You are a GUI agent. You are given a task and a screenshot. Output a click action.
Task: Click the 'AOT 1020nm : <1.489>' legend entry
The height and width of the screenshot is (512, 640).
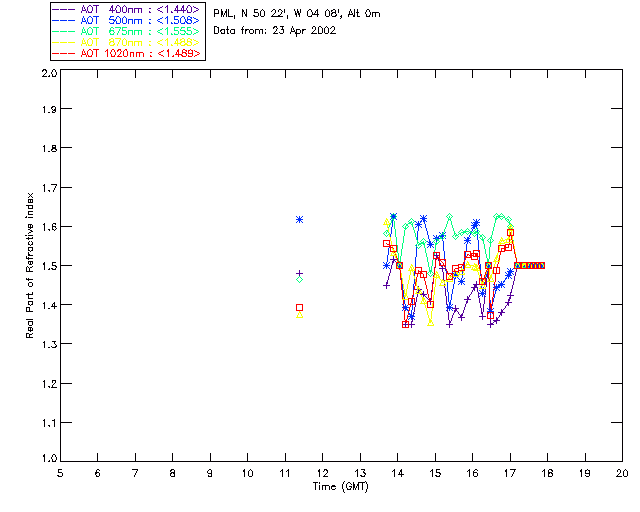point(127,53)
